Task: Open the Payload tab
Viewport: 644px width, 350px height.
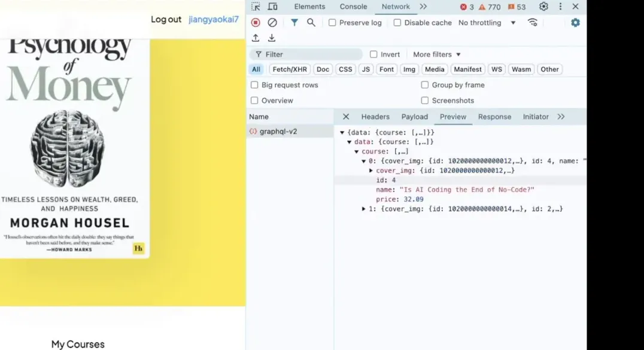Action: (x=414, y=117)
